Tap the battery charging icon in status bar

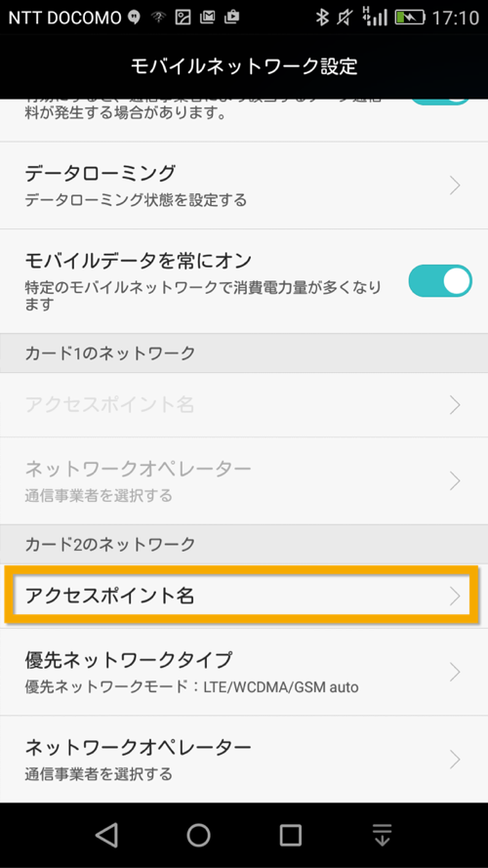click(x=410, y=18)
